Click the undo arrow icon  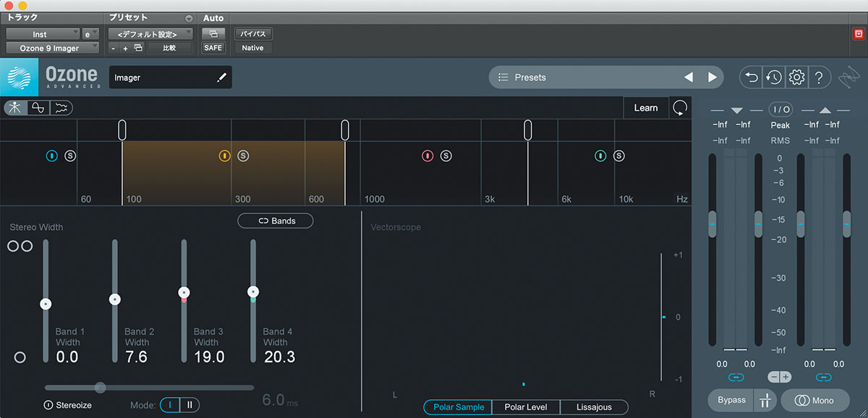[752, 77]
